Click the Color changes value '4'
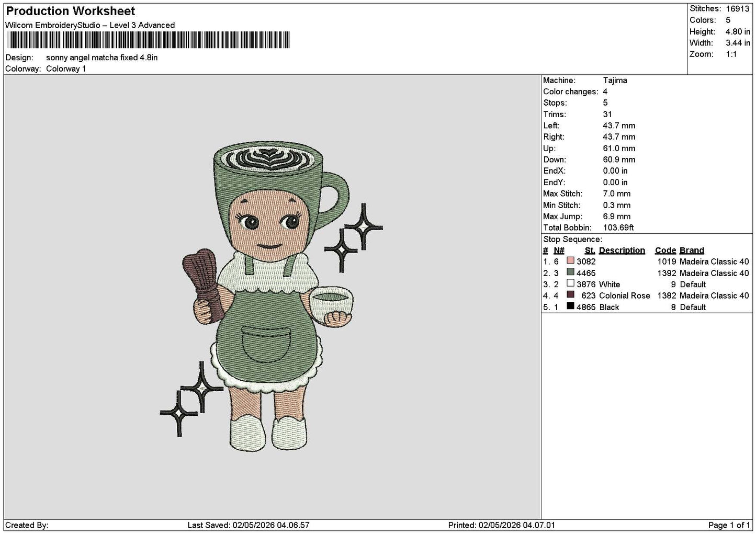756x534 pixels. click(605, 92)
